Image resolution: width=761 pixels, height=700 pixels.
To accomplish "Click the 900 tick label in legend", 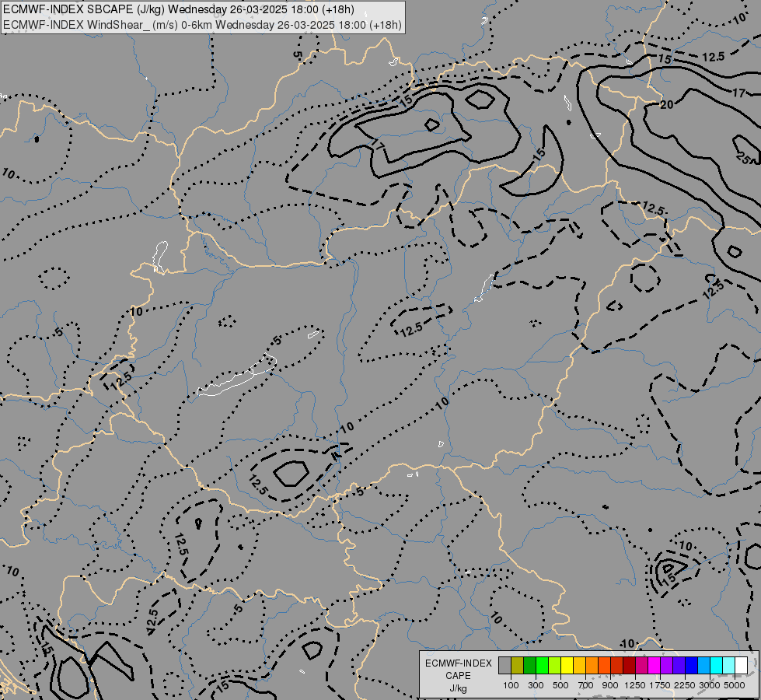I will [x=610, y=685].
